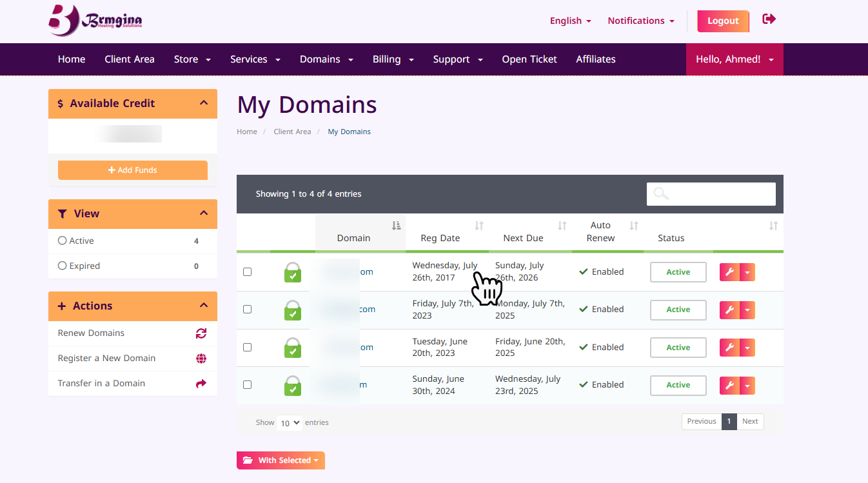Open the Domains menu
Screen dimensions: 868x483
[x=326, y=59]
